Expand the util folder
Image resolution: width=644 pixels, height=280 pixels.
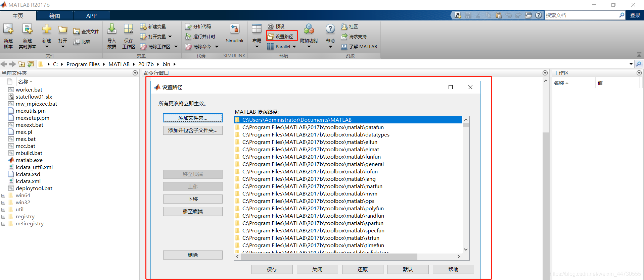(x=3, y=210)
